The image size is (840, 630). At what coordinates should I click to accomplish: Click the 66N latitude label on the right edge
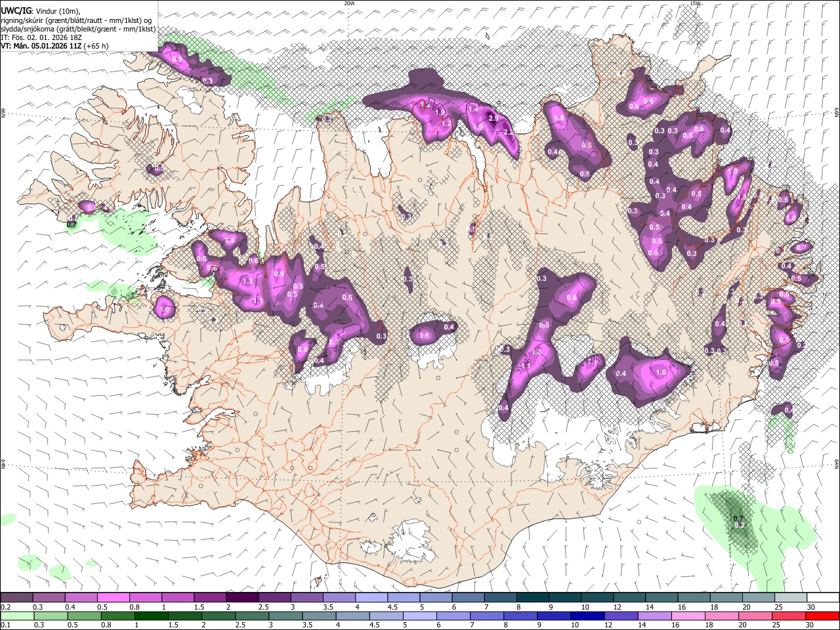(837, 114)
